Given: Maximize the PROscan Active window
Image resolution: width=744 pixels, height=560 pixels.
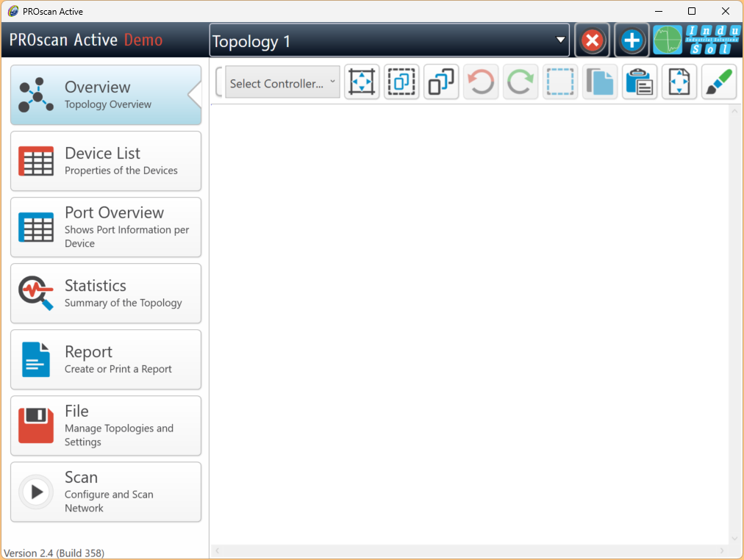Looking at the screenshot, I should (x=692, y=11).
